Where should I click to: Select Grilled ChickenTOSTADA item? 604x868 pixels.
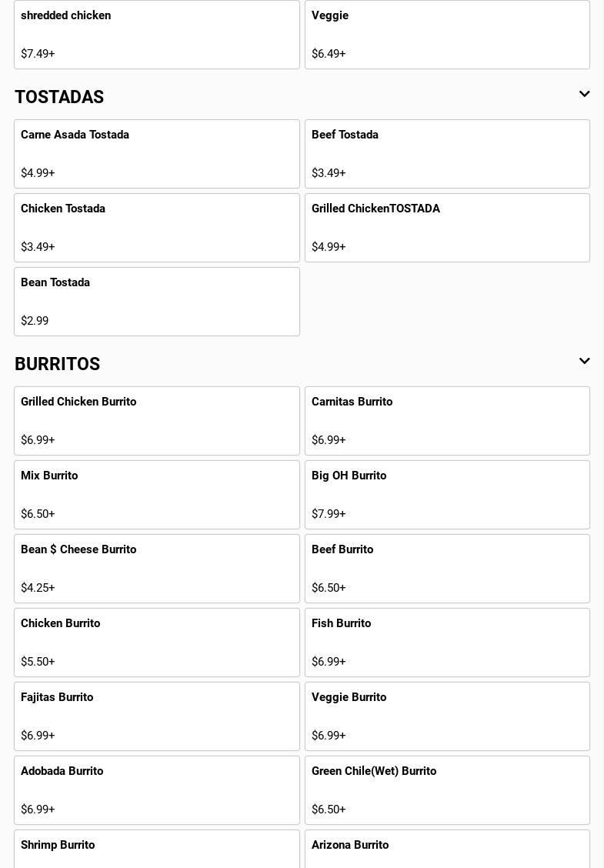(447, 228)
